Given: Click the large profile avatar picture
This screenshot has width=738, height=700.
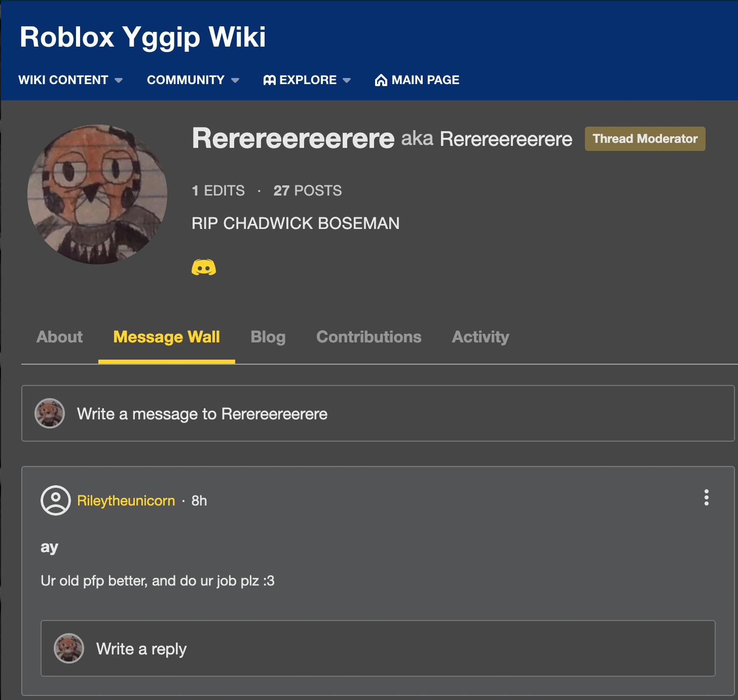Looking at the screenshot, I should click(x=97, y=195).
